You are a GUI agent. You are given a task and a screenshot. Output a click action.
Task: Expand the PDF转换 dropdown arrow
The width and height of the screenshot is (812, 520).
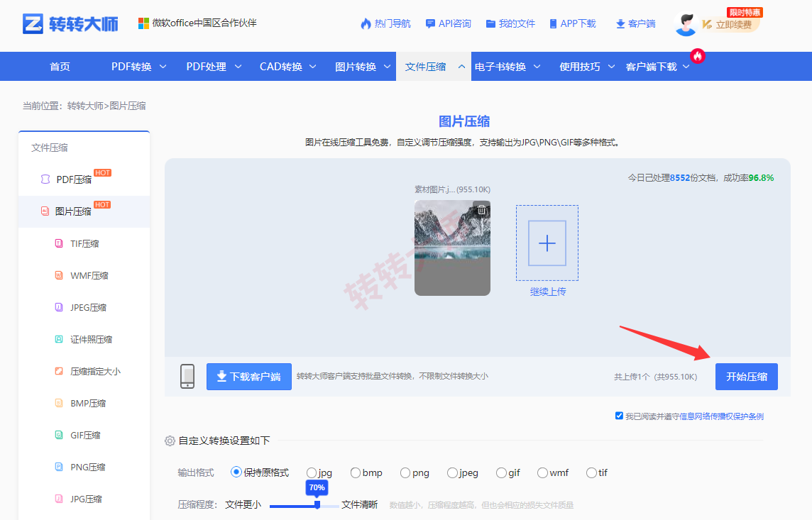point(163,66)
